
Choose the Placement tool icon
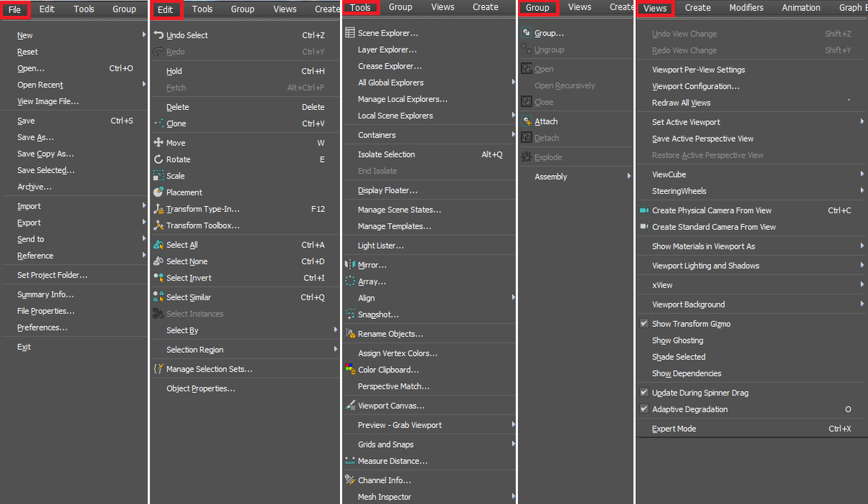tap(158, 192)
